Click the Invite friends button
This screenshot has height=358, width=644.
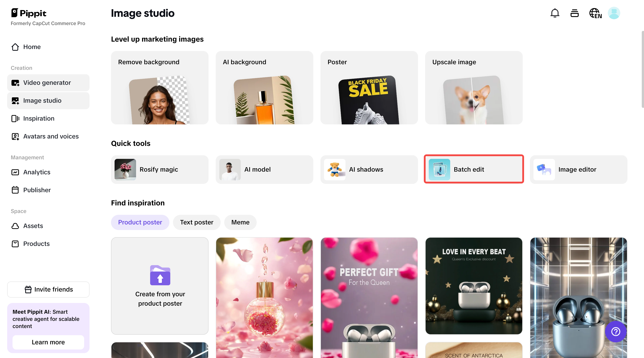[x=48, y=289]
